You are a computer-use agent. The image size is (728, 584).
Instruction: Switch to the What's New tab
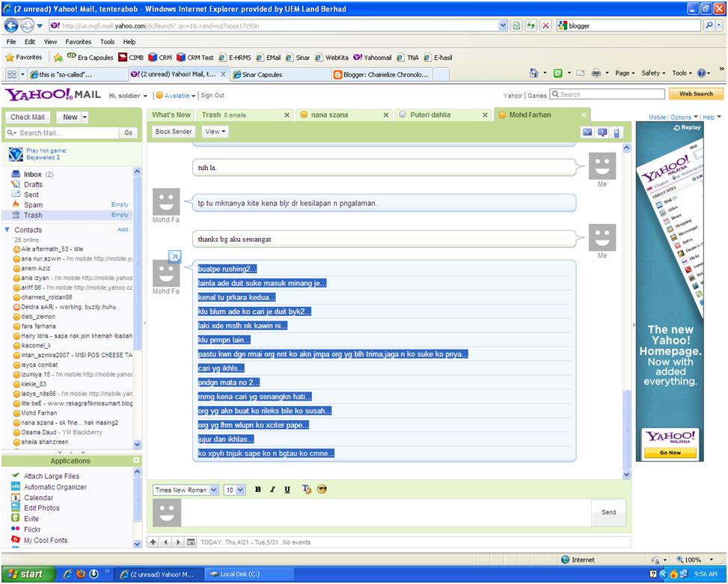(x=171, y=115)
